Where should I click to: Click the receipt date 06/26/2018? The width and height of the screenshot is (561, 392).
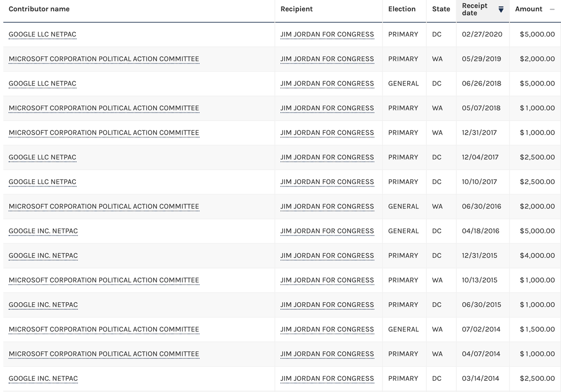481,84
